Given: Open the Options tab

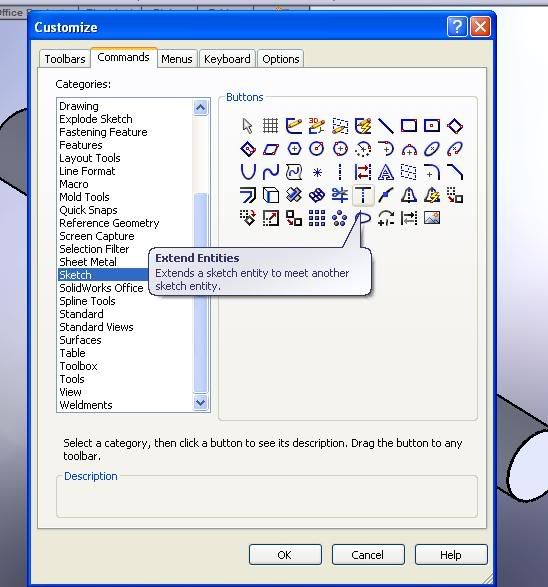Looking at the screenshot, I should 281,59.
